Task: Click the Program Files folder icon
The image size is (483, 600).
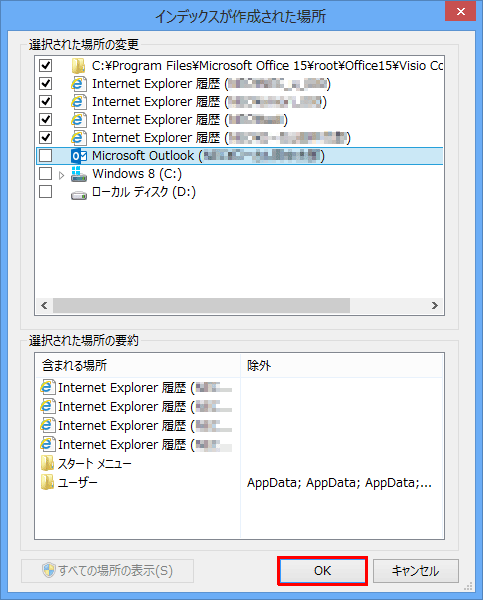Action: [x=78, y=65]
